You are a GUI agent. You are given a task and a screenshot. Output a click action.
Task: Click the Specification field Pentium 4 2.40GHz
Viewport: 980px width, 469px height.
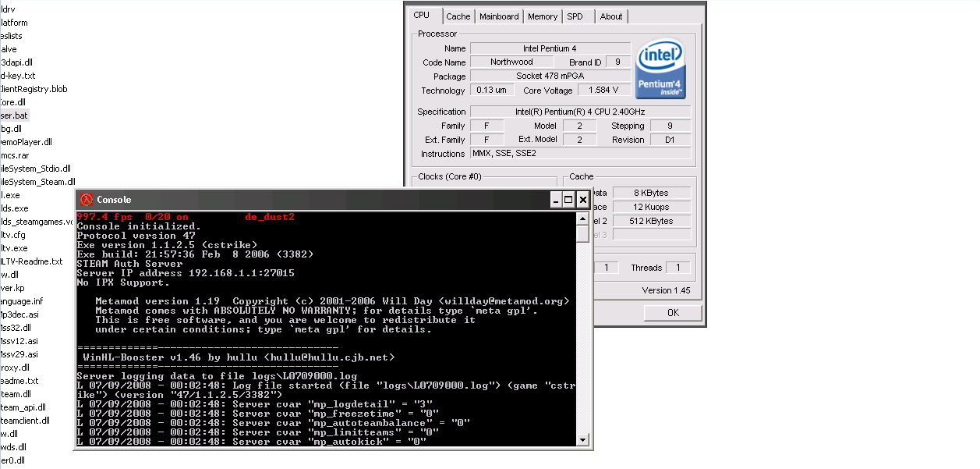click(x=580, y=112)
